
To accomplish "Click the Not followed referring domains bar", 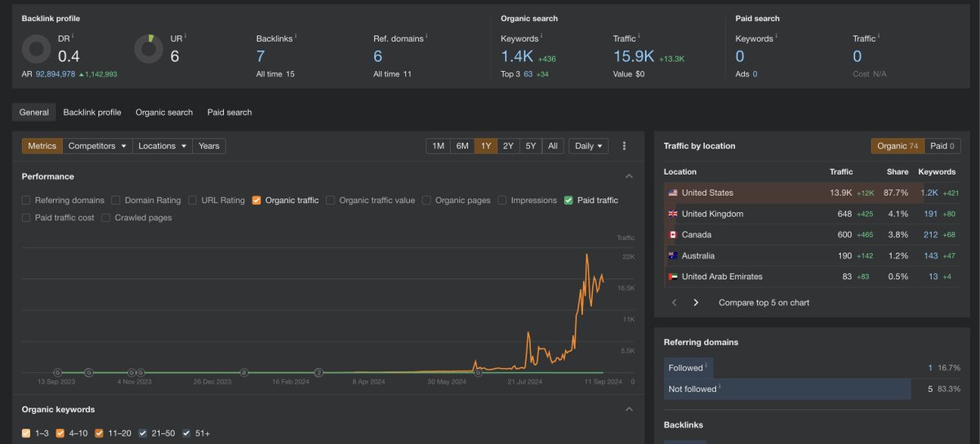I will pyautogui.click(x=787, y=389).
